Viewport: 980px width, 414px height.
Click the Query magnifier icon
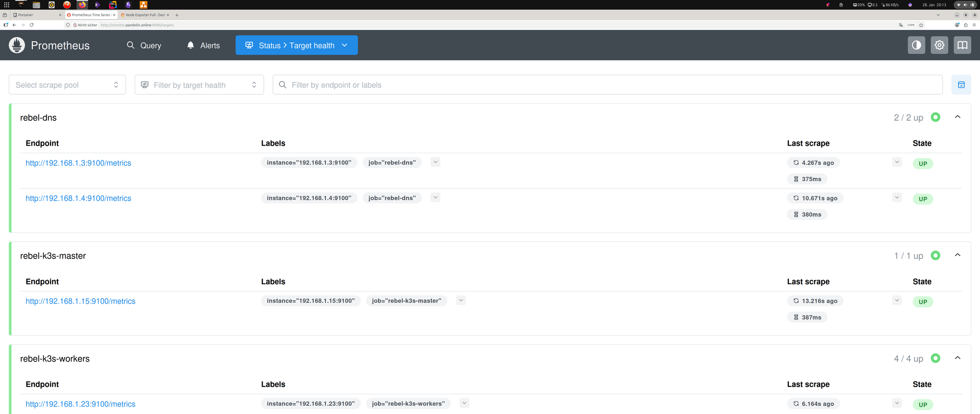coord(130,45)
